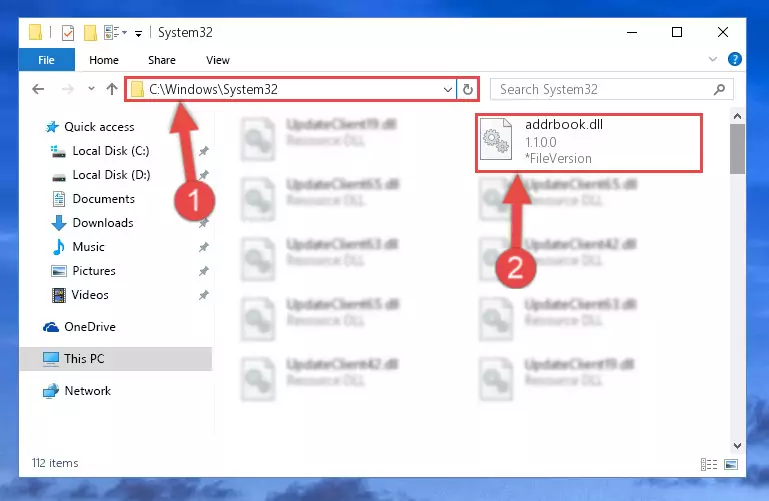Go back with the left arrow button
This screenshot has height=501, width=769.
(38, 89)
